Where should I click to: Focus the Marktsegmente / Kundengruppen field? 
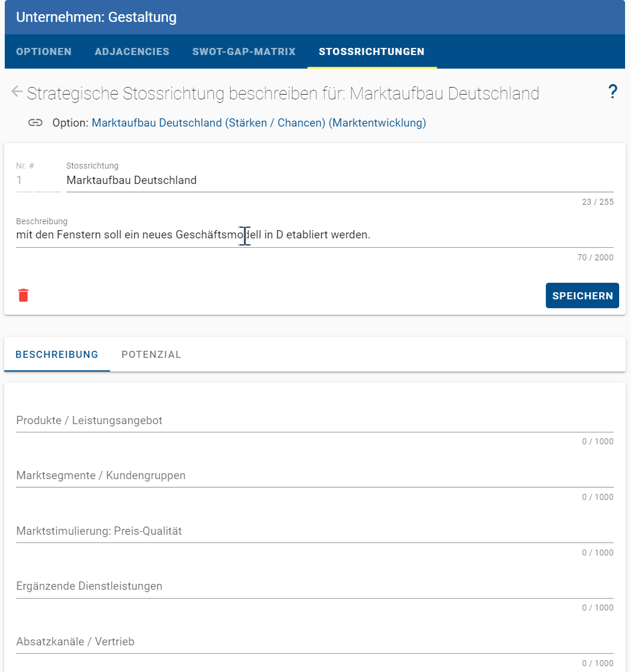315,476
